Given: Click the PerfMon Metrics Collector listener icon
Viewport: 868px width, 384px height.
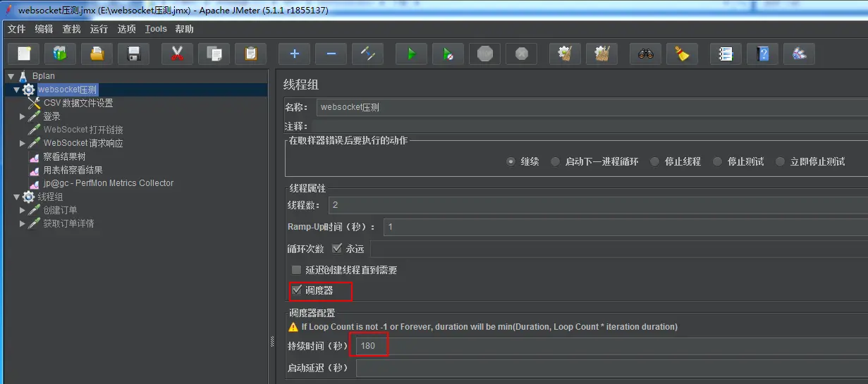Looking at the screenshot, I should click(34, 183).
